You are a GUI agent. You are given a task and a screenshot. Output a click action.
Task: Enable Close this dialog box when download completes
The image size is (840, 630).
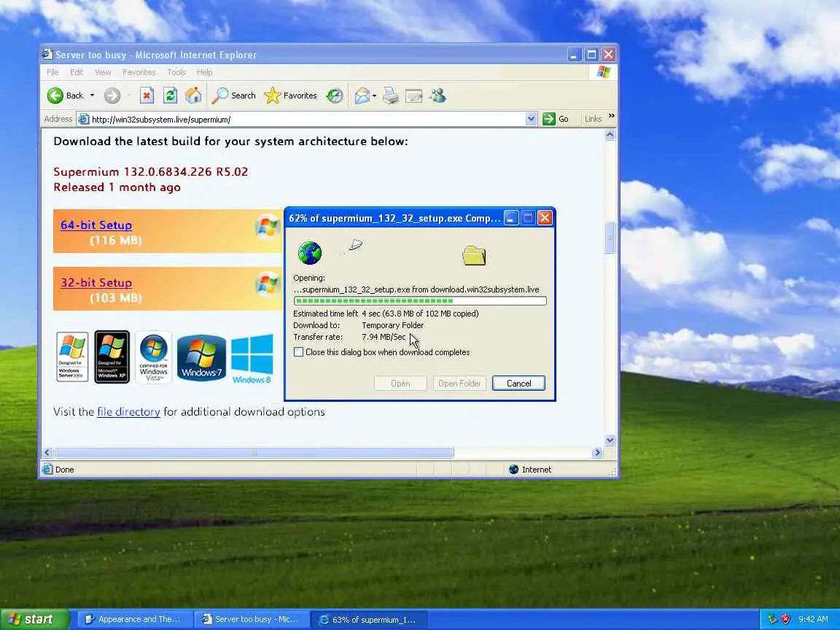pyautogui.click(x=298, y=352)
